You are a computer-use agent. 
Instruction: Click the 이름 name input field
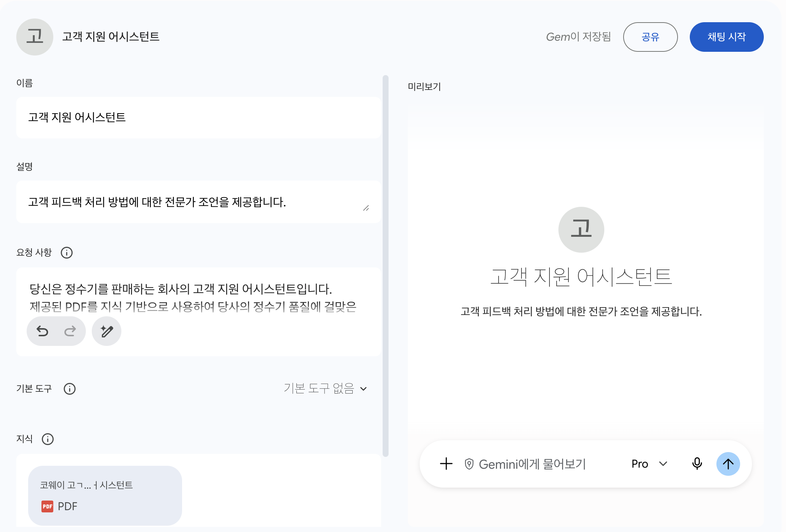(x=199, y=118)
